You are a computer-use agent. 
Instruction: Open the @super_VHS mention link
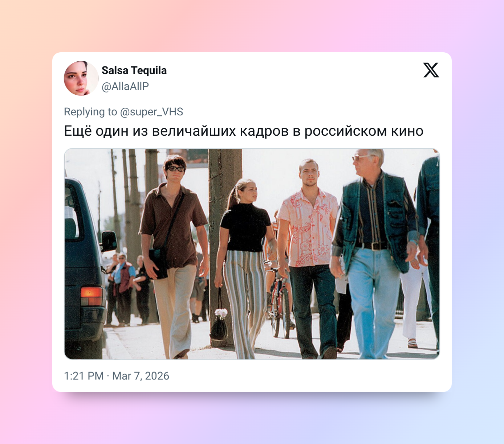(x=151, y=112)
